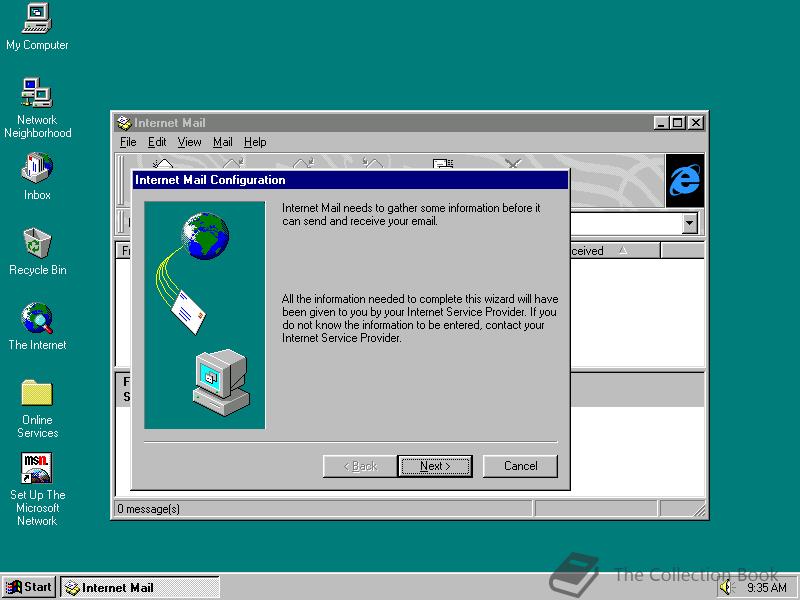Sort by the Received column header
The width and height of the screenshot is (800, 600).
(615, 251)
